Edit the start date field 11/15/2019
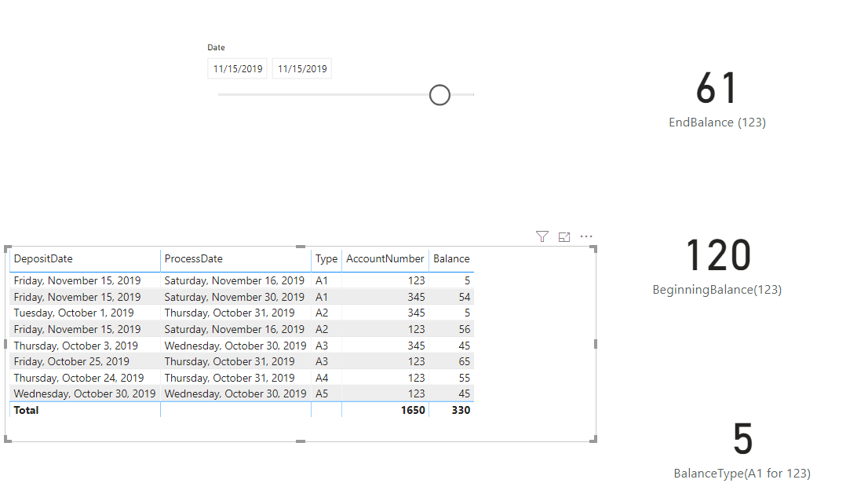 coord(238,68)
